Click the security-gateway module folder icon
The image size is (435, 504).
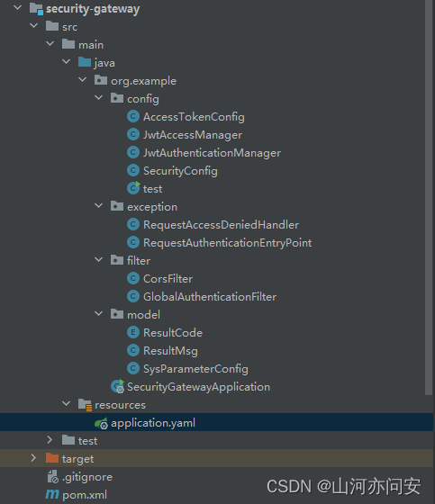[36, 9]
